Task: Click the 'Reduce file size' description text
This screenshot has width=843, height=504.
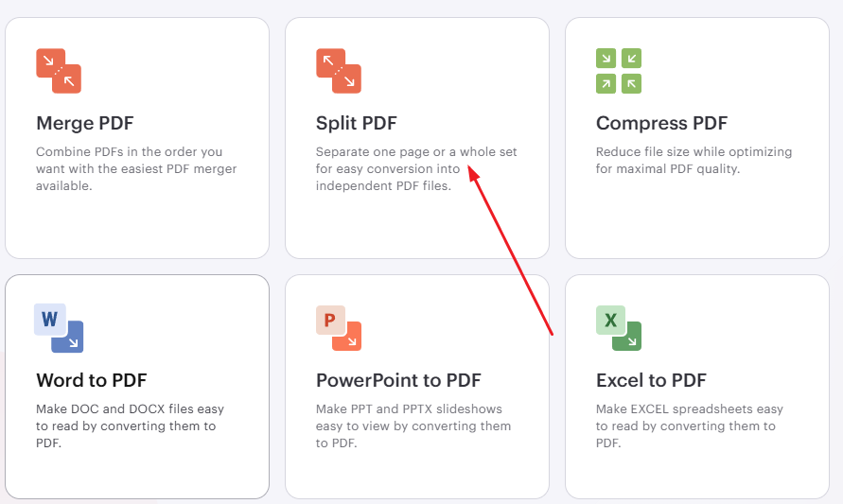Action: 694,160
